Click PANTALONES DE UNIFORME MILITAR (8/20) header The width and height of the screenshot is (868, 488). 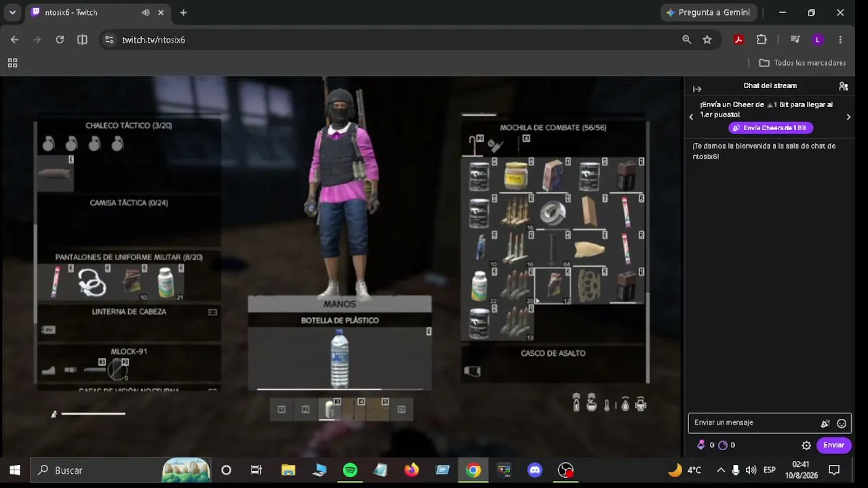129,258
